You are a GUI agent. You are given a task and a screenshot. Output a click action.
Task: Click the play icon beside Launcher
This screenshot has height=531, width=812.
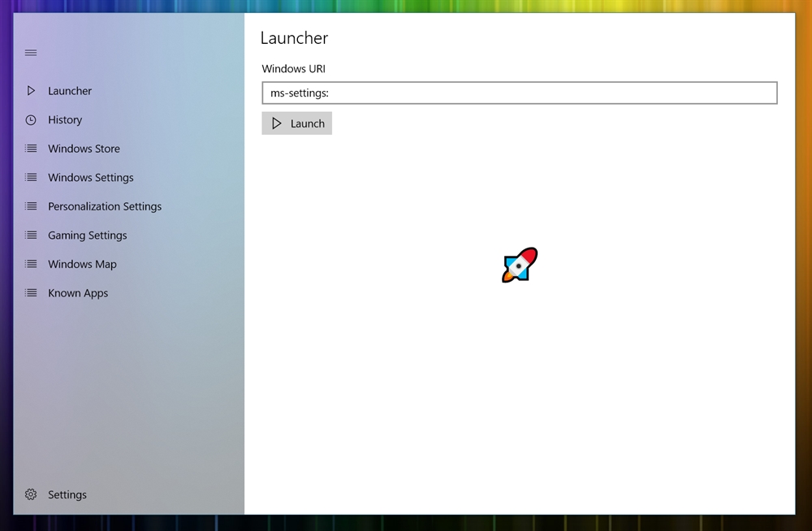(31, 91)
